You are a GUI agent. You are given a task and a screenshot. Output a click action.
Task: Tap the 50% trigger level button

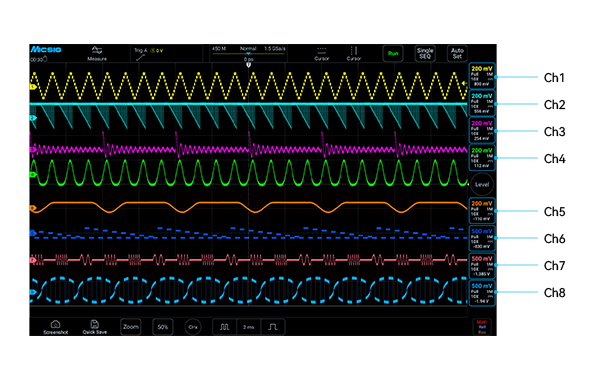coord(163,327)
